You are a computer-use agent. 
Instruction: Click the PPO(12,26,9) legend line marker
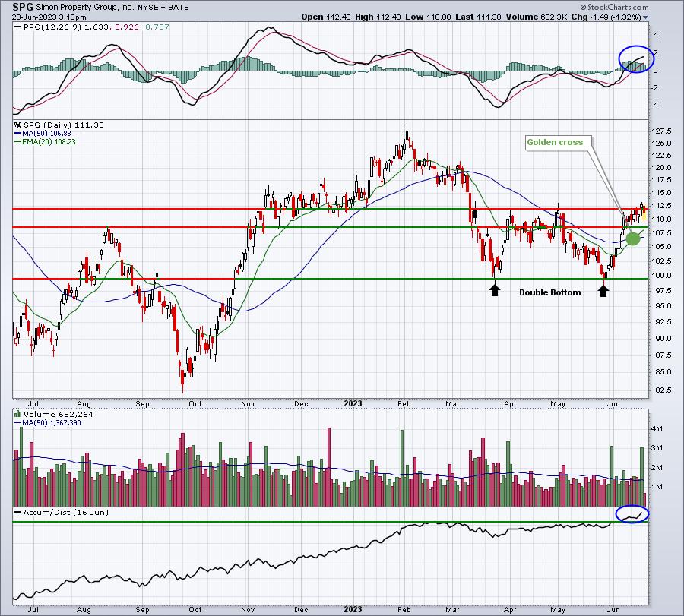[18, 27]
